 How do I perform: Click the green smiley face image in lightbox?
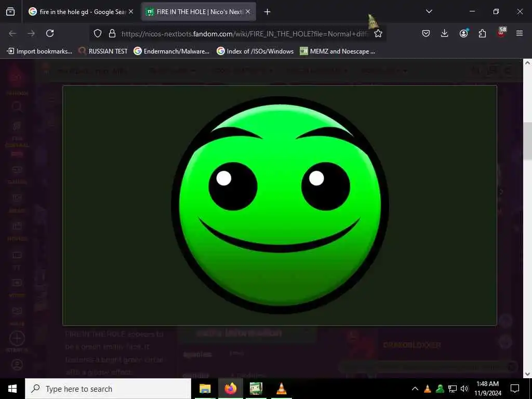(x=280, y=205)
